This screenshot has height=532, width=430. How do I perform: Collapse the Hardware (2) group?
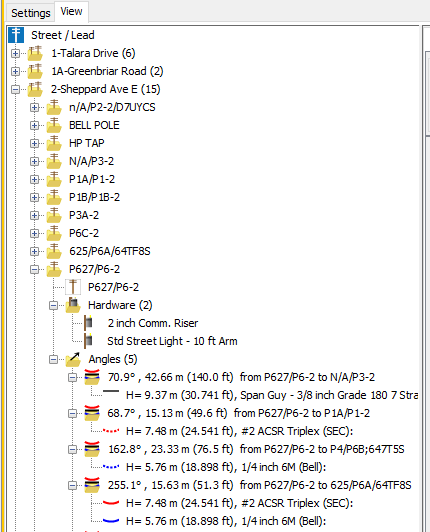(x=53, y=305)
